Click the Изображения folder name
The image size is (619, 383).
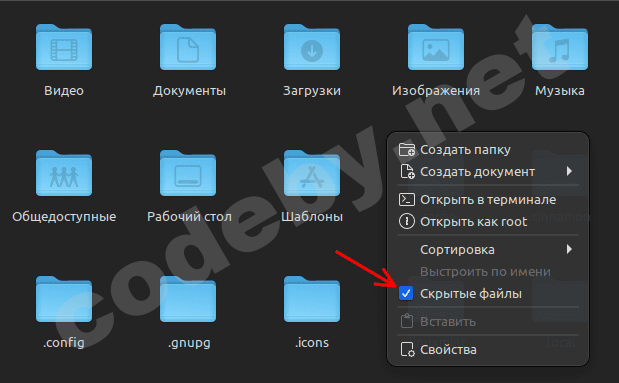[x=436, y=91]
